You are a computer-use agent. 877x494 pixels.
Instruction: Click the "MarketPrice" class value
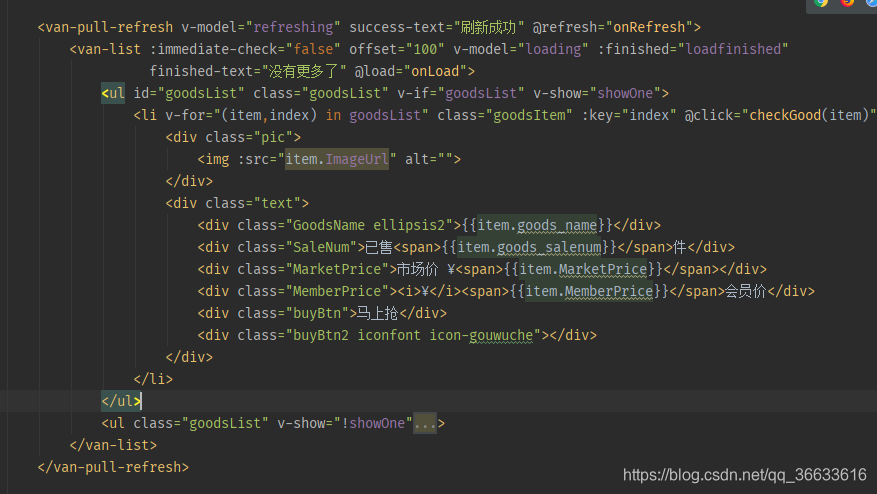click(337, 269)
